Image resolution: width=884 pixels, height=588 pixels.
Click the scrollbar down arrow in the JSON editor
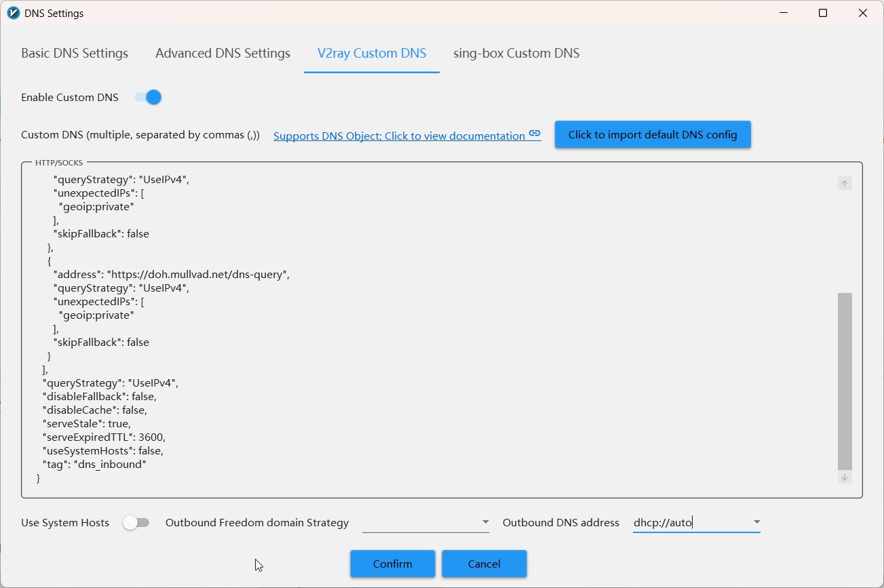tap(845, 477)
